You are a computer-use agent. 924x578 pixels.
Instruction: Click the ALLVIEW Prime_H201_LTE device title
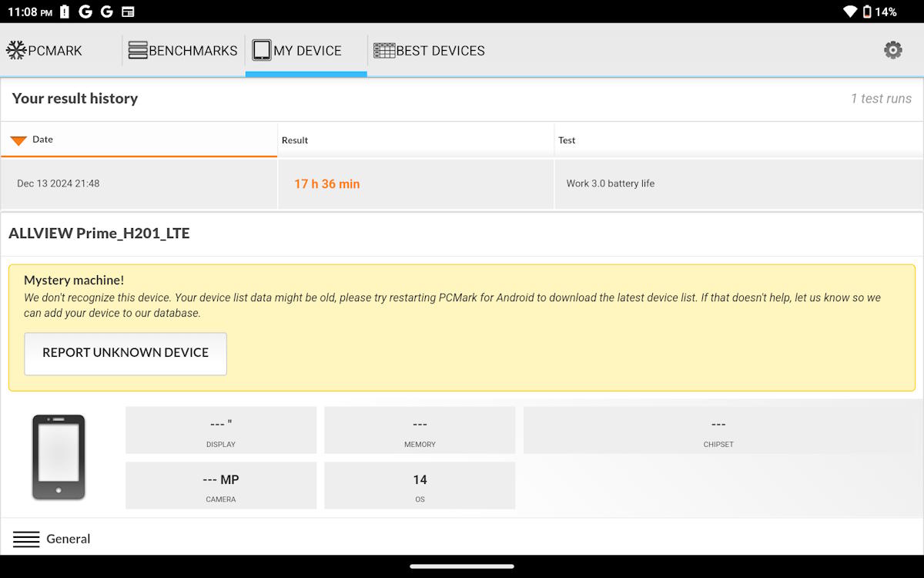point(99,233)
